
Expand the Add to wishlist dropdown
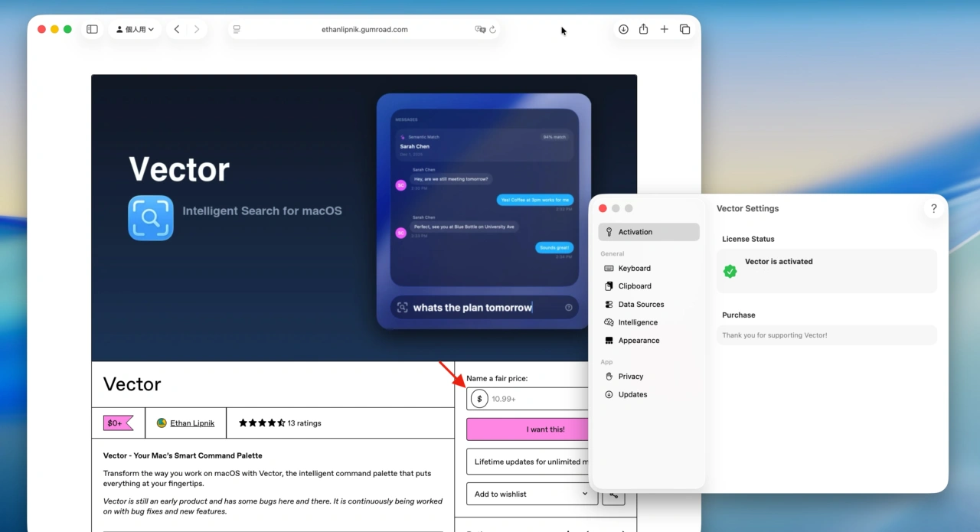pos(532,494)
